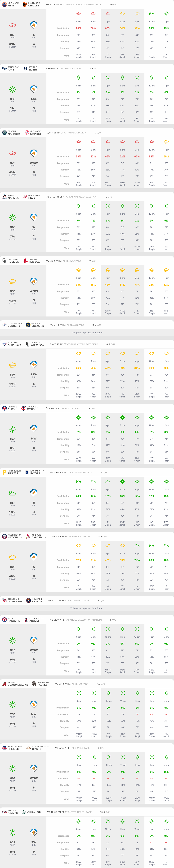Screen dimensions: 174x868
Task: Click the St. Louis Cardinals logo
Action: point(28,536)
